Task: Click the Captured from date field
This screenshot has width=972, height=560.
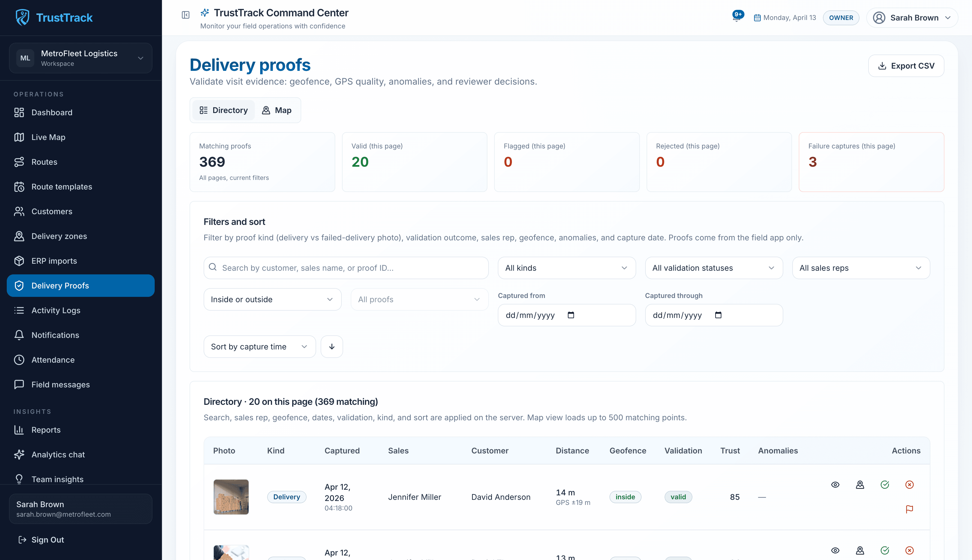Action: point(566,315)
